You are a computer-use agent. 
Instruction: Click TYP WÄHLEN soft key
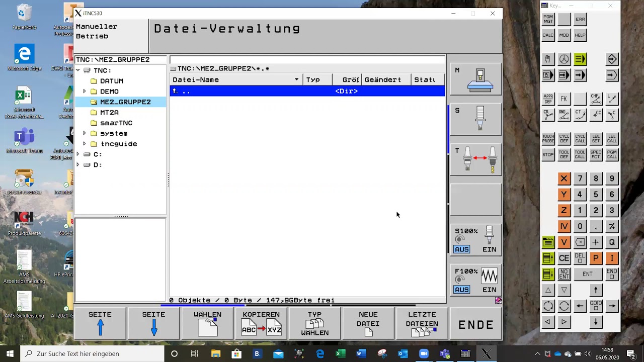tap(314, 323)
